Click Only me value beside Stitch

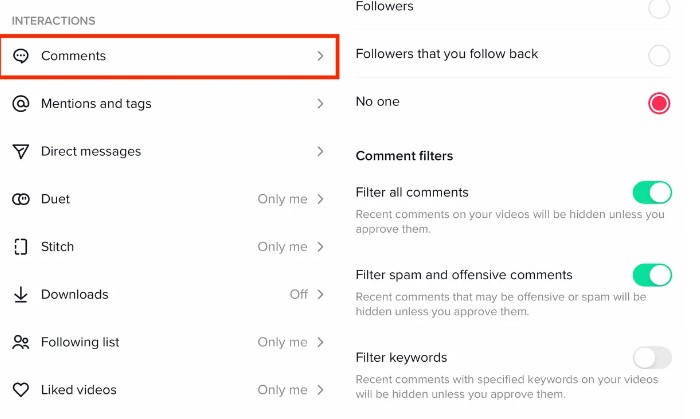282,247
